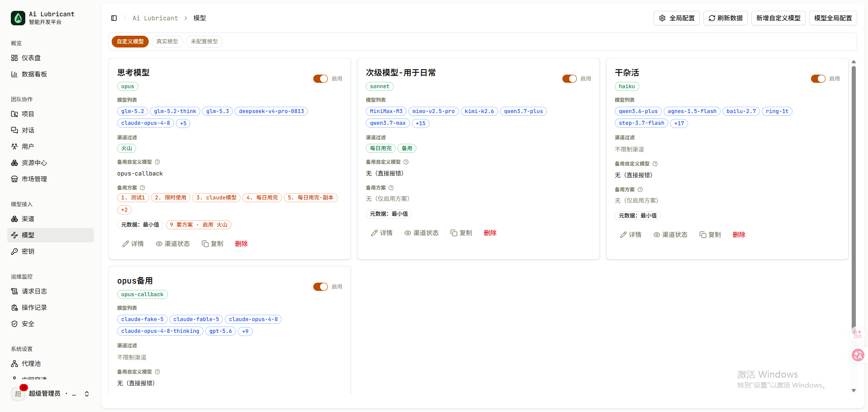Open 操作记录 in sidebar
This screenshot has width=868, height=412.
(51, 308)
